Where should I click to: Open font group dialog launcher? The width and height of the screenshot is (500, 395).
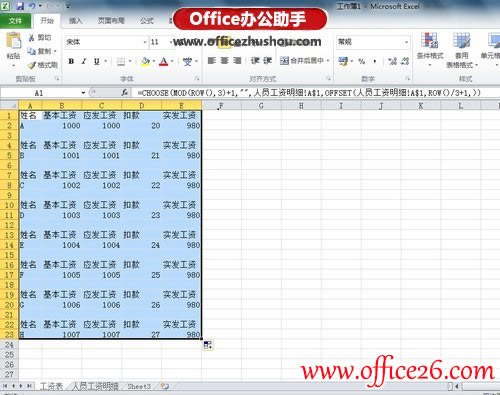[x=197, y=79]
